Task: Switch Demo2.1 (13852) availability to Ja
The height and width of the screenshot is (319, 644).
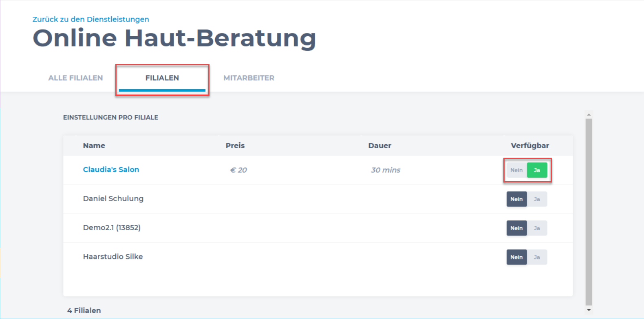Action: [537, 228]
